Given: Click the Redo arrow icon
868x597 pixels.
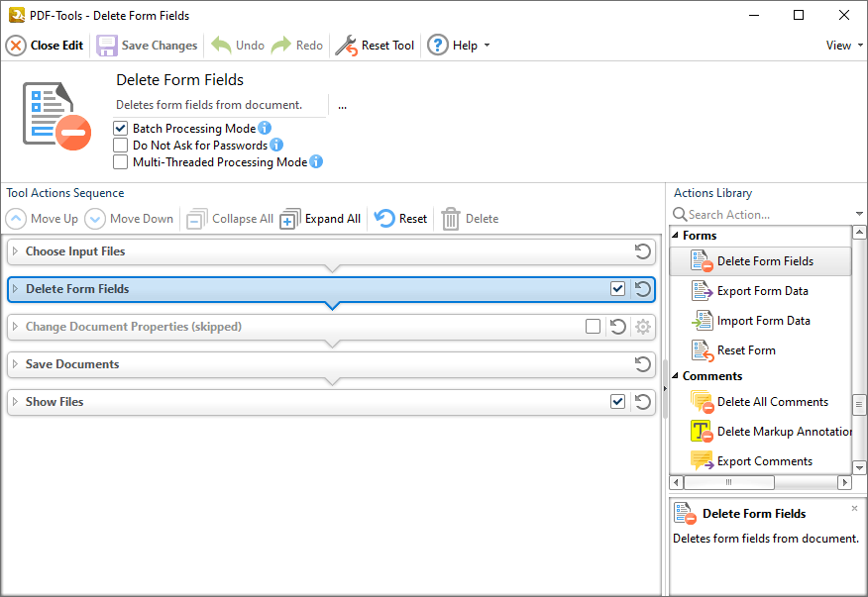Looking at the screenshot, I should 281,46.
